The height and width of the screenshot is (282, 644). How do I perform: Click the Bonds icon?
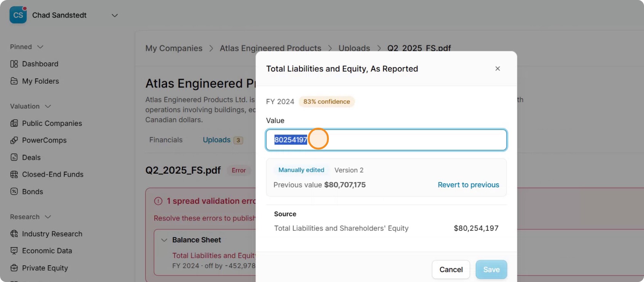(x=14, y=192)
